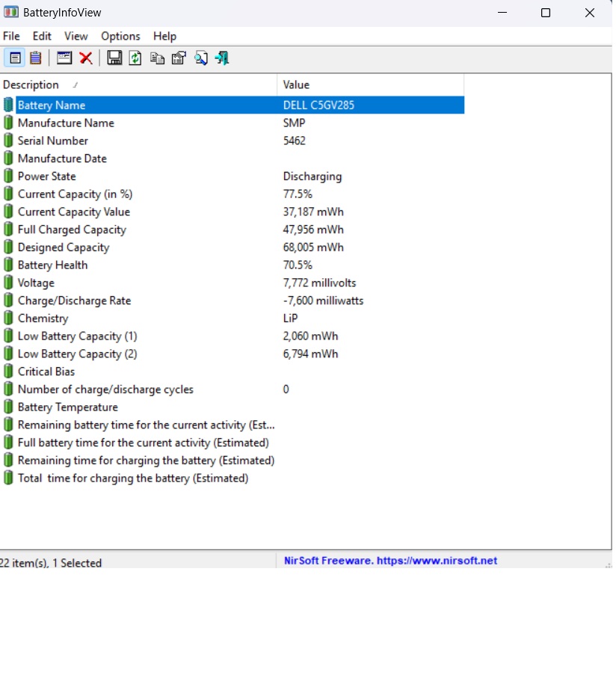The height and width of the screenshot is (696, 616).
Task: Minimize the BatteryInfoView window
Action: [x=502, y=13]
